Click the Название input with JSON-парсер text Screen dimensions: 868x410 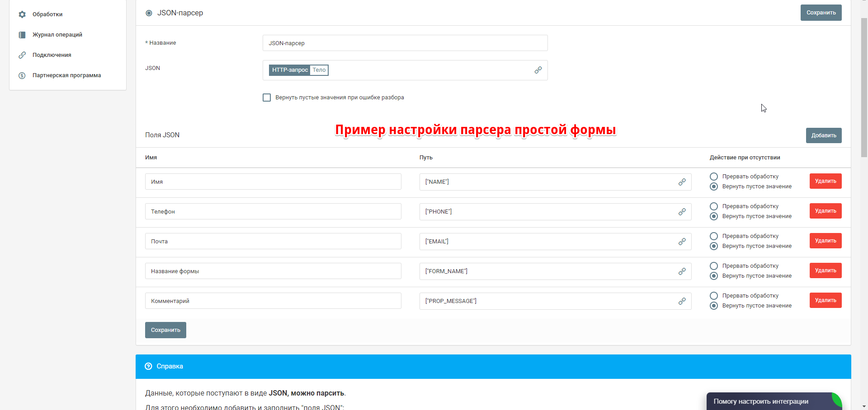click(x=405, y=43)
